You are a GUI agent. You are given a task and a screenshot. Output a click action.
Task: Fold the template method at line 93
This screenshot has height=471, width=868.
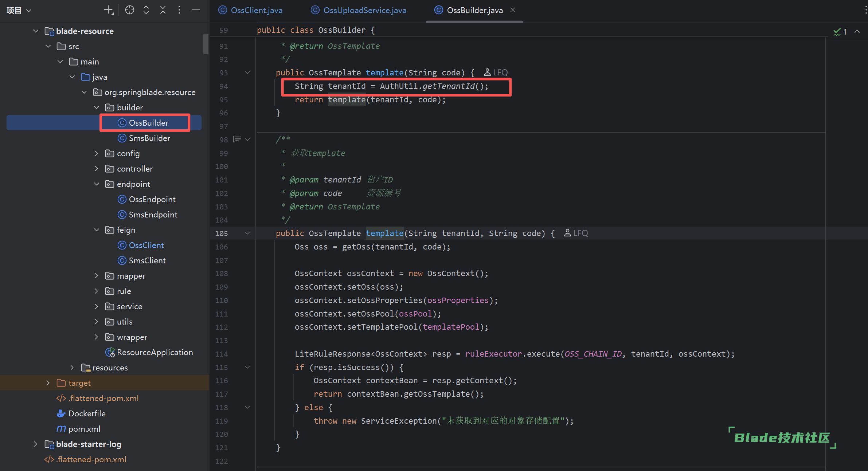point(247,72)
